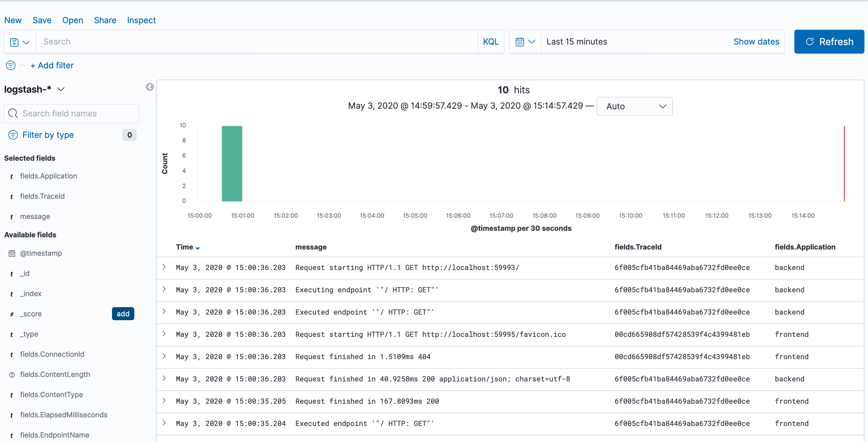The width and height of the screenshot is (868, 442).
Task: Click trace ID 00cd665908df57428539f4c4399481eb in favicon row
Action: tap(682, 334)
